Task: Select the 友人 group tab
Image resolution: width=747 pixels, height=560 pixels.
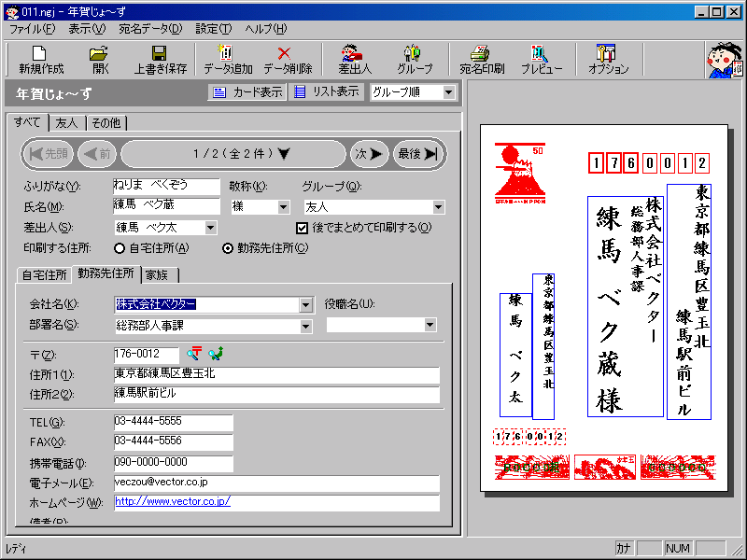Action: [x=66, y=123]
